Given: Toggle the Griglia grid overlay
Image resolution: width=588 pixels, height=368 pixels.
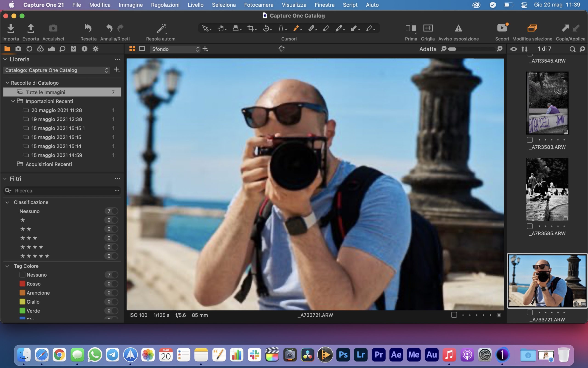Looking at the screenshot, I should [x=428, y=28].
